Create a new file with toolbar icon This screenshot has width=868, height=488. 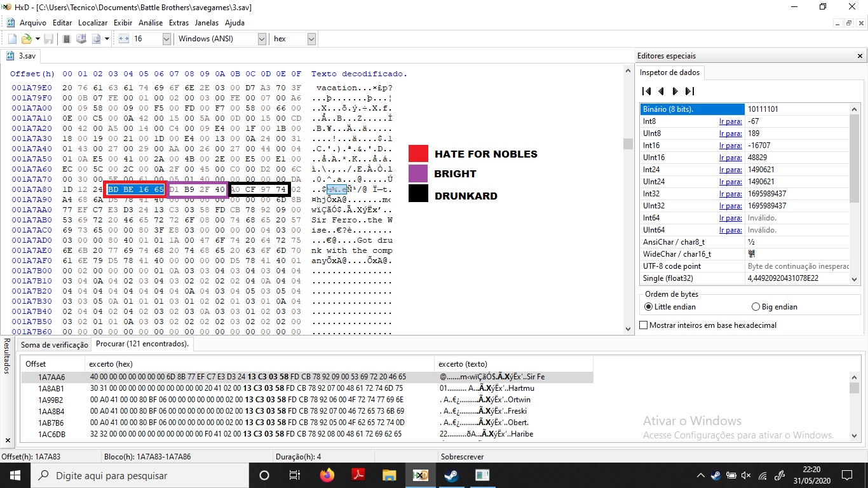tap(12, 39)
